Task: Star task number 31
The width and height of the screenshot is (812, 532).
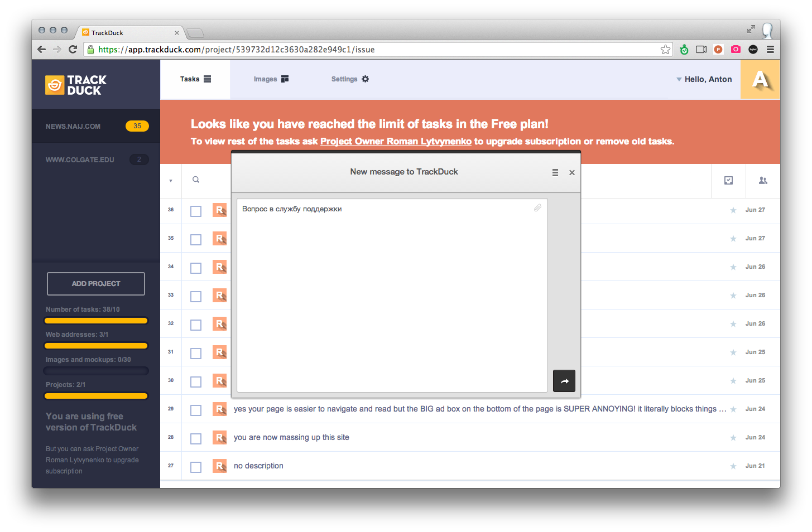Action: [733, 352]
